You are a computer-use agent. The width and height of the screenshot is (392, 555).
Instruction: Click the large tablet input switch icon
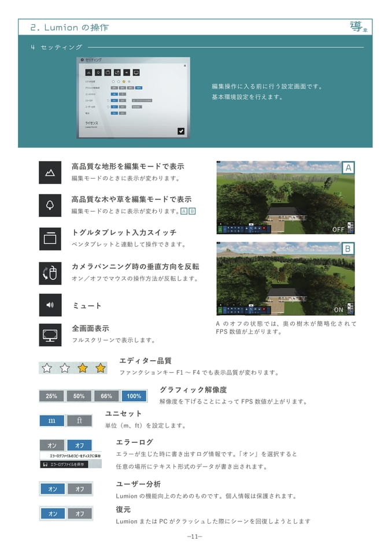point(50,239)
